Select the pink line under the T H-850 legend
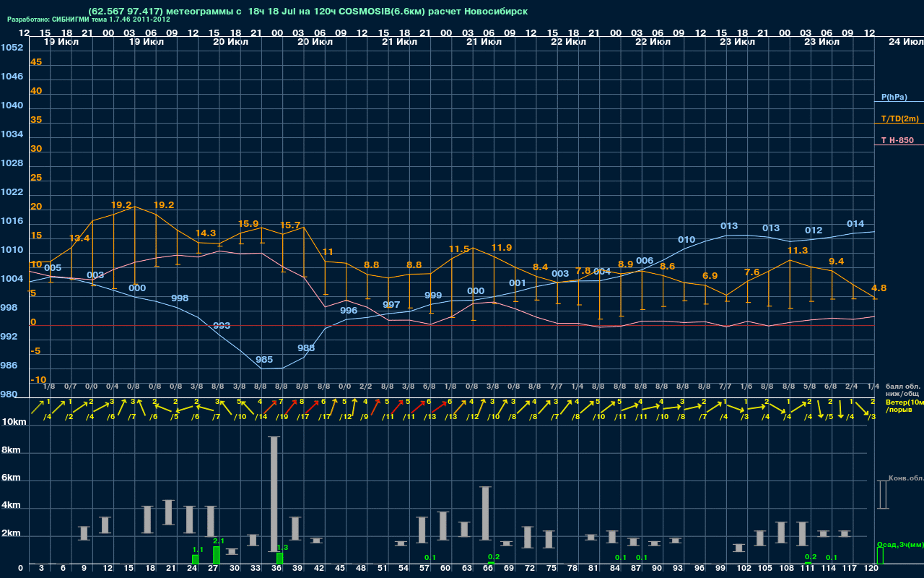Viewport: 924px width, 578px height. click(x=899, y=145)
